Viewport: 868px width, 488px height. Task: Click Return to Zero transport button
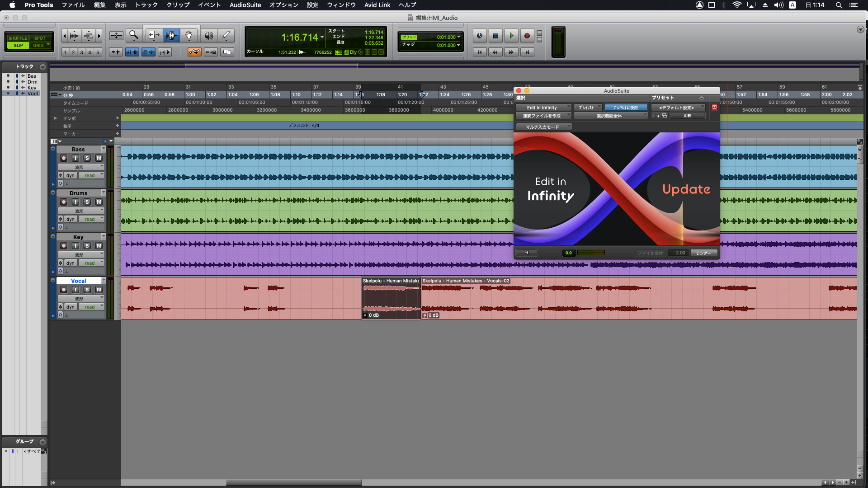[480, 52]
